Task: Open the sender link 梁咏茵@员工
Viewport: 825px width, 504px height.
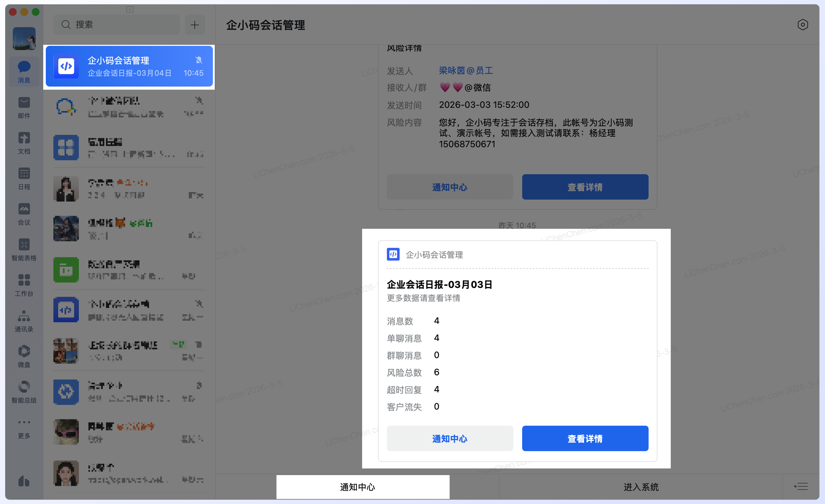Action: pos(466,70)
